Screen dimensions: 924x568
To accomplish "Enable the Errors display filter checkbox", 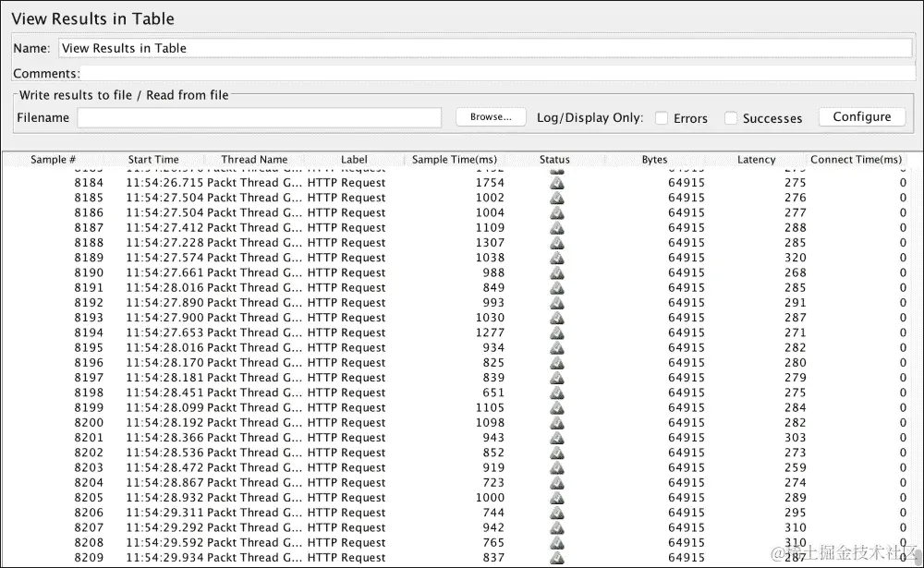I will coord(662,118).
